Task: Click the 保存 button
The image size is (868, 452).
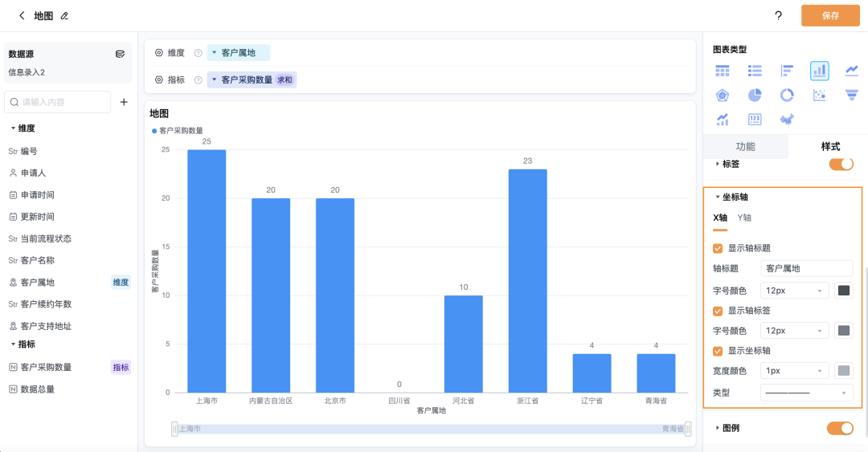Action: pyautogui.click(x=830, y=15)
